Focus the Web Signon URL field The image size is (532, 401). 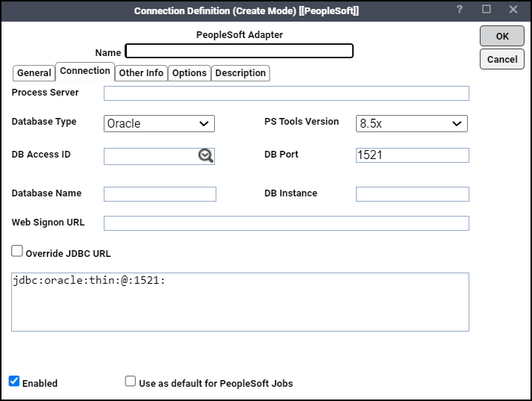pyautogui.click(x=287, y=223)
